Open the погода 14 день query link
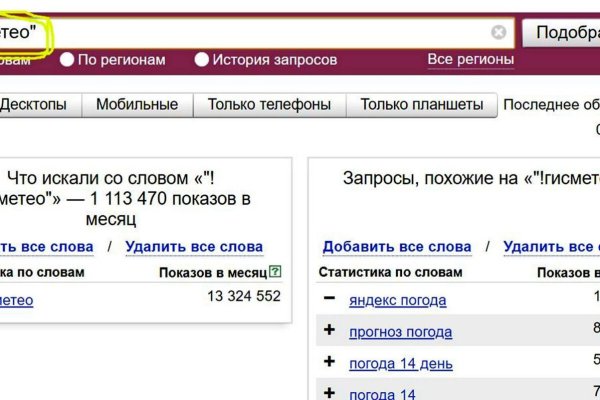Viewport: 600px width, 400px height. [400, 363]
